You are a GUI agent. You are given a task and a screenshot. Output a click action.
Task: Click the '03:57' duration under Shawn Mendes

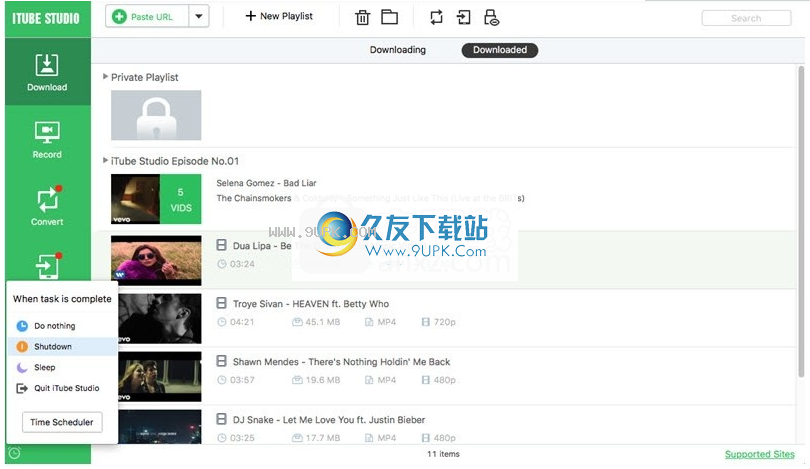pyautogui.click(x=242, y=380)
